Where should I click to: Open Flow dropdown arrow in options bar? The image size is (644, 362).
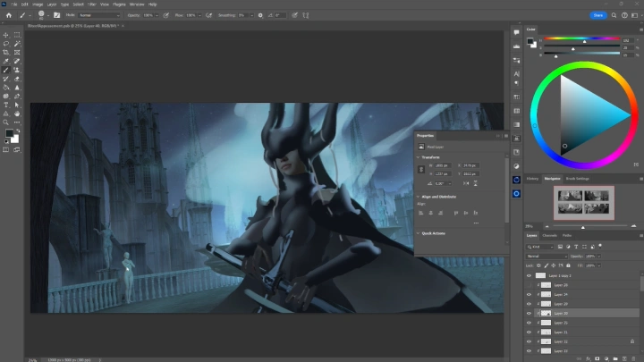[x=199, y=15]
